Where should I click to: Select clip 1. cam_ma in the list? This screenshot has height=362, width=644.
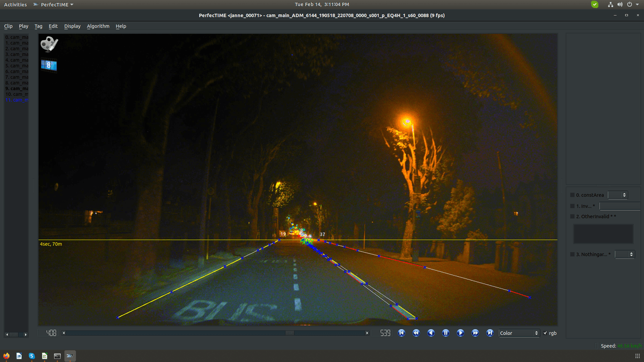[x=16, y=43]
